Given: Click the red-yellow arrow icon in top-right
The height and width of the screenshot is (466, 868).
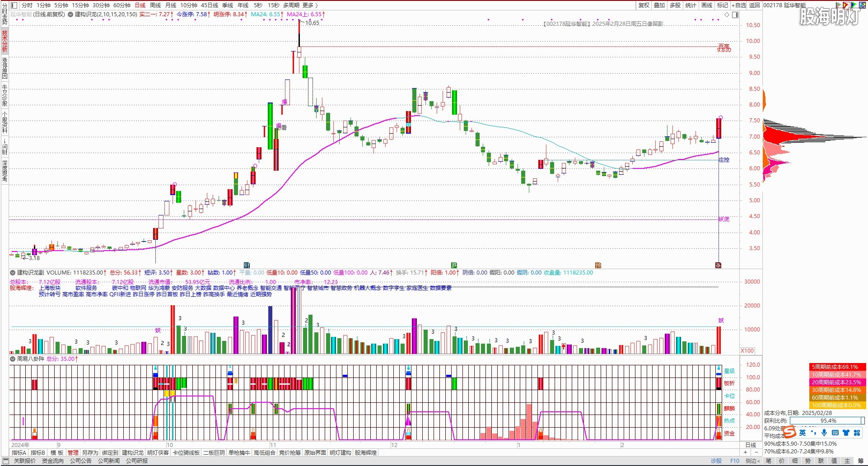Looking at the screenshot, I should point(845,5).
